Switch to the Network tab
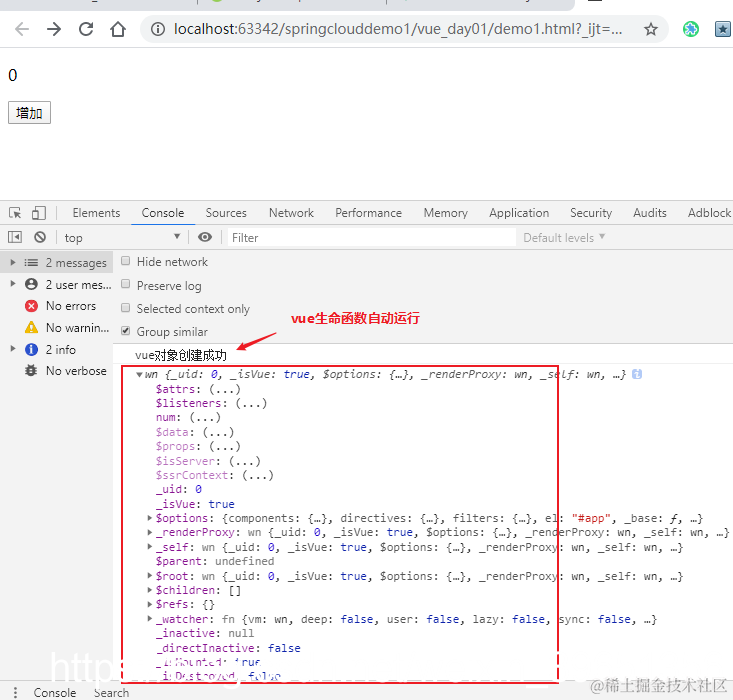The height and width of the screenshot is (700, 733). (x=291, y=213)
